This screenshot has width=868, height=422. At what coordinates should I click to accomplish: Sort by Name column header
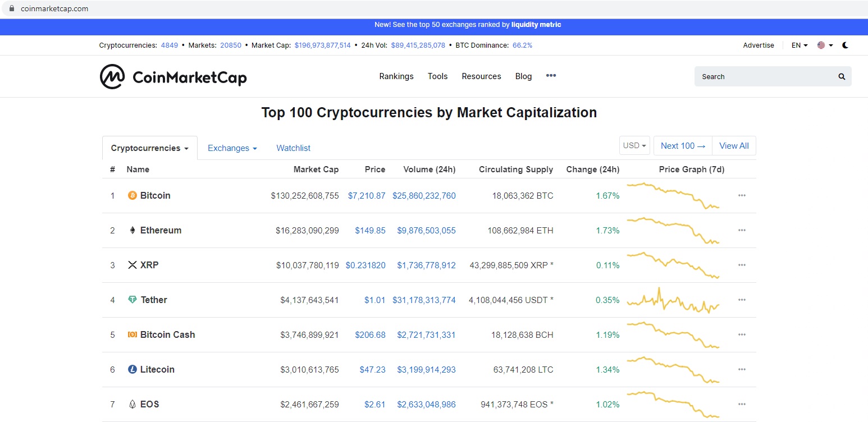(138, 169)
